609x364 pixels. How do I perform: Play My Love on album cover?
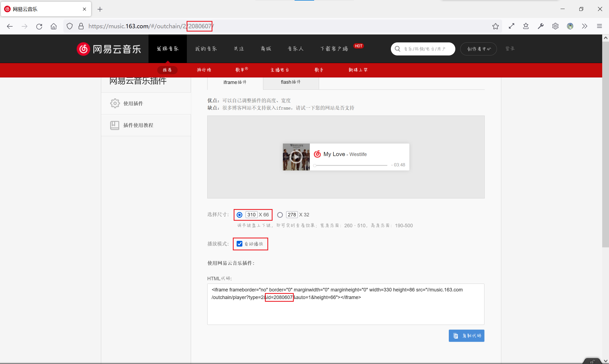pos(296,157)
